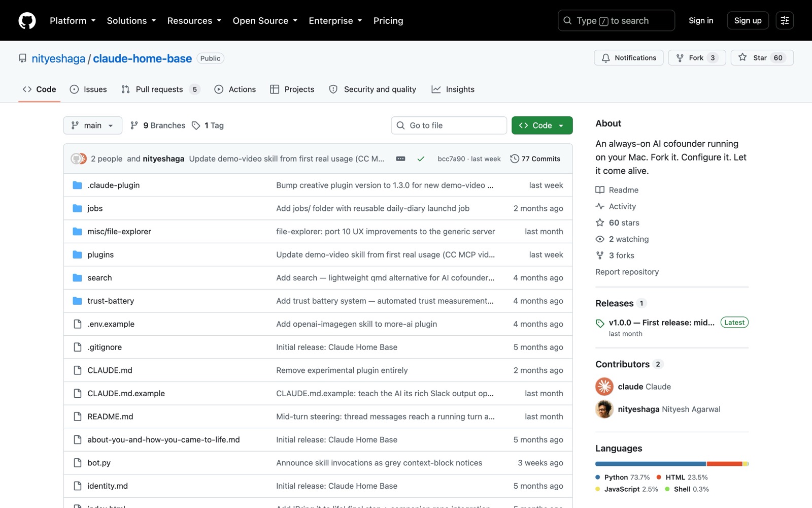The width and height of the screenshot is (812, 508).
Task: Click the jobs folder icon
Action: click(77, 208)
